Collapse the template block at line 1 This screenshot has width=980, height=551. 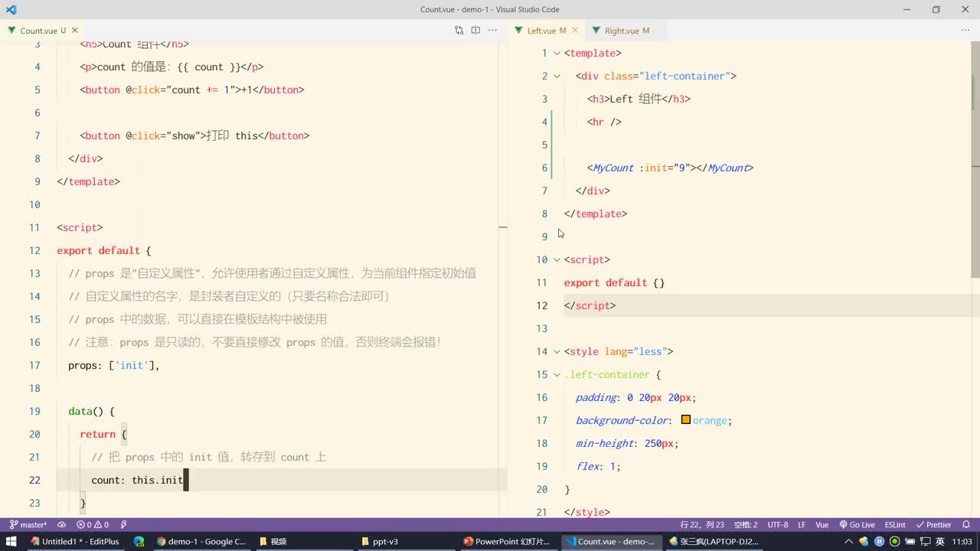557,54
